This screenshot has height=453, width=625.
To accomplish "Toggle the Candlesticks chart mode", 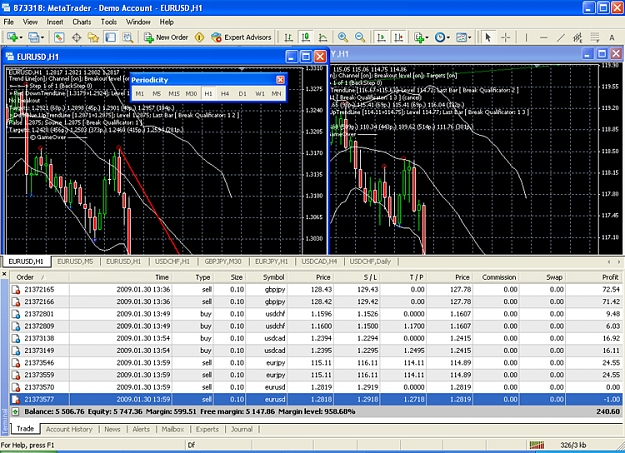I will pos(306,37).
